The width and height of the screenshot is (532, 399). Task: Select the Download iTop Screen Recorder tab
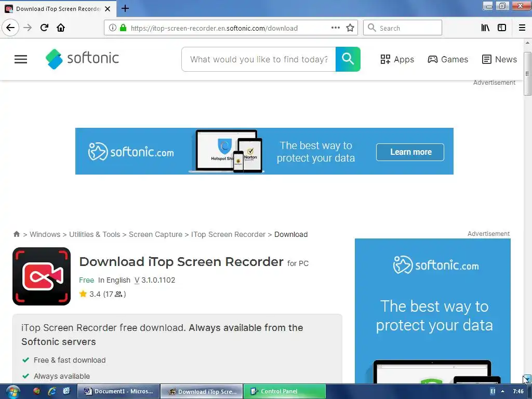[58, 9]
